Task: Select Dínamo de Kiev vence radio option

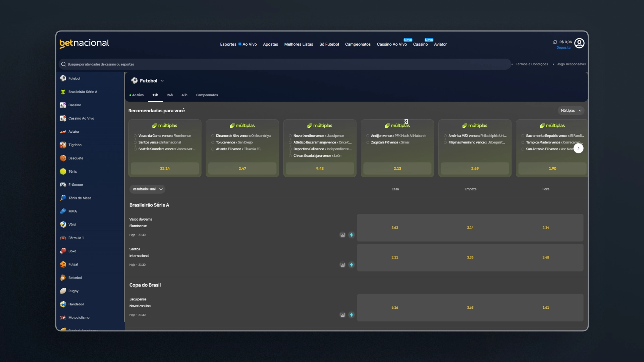Action: tap(213, 136)
